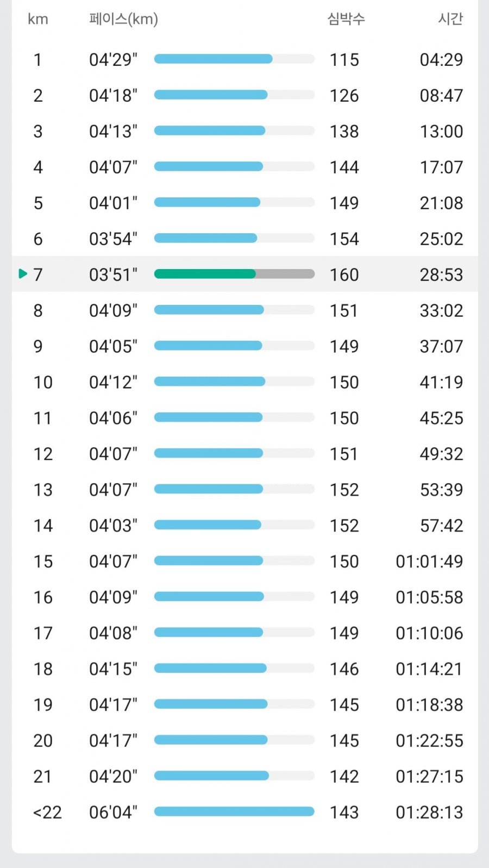The width and height of the screenshot is (489, 868).
Task: Click heart rate 115 in the first row
Action: (344, 59)
